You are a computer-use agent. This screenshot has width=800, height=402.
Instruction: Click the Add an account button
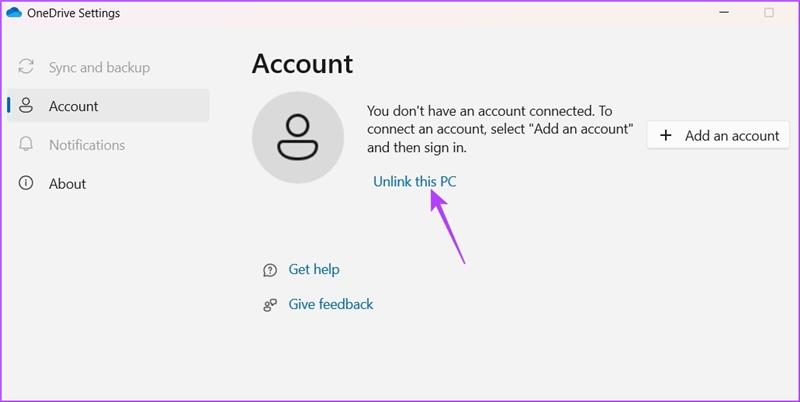click(x=718, y=135)
